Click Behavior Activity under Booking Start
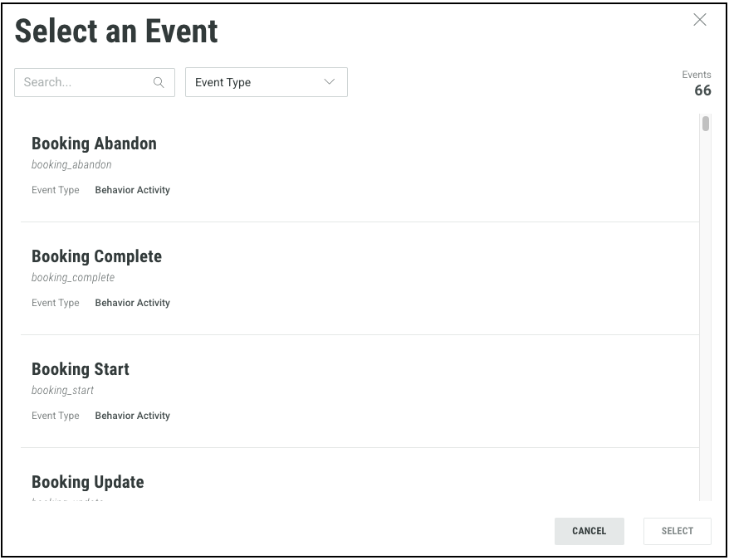Image resolution: width=729 pixels, height=560 pixels. click(132, 416)
